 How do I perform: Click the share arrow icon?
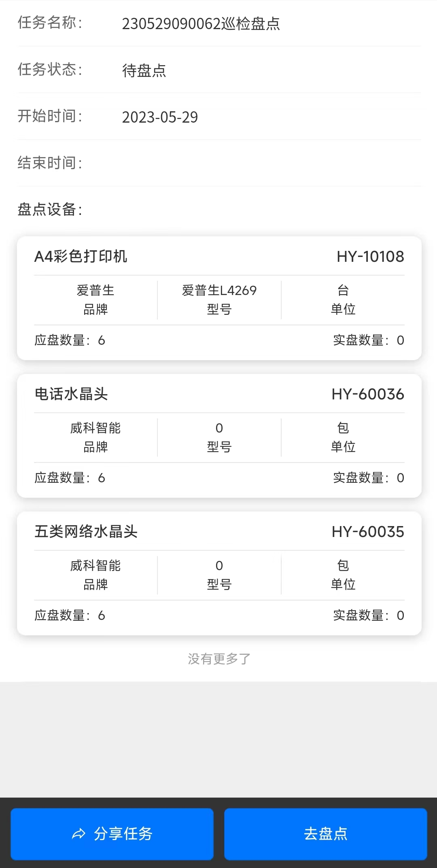coord(78,834)
